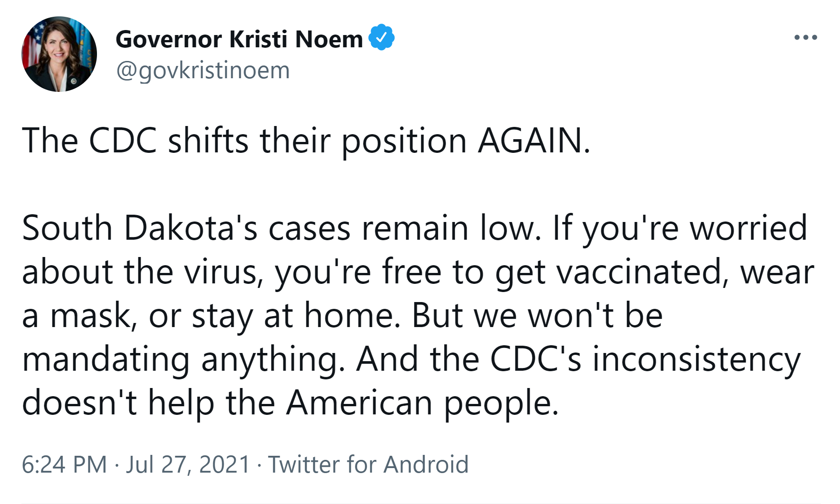Open the Twitter for Android source link
The height and width of the screenshot is (504, 840).
(368, 464)
